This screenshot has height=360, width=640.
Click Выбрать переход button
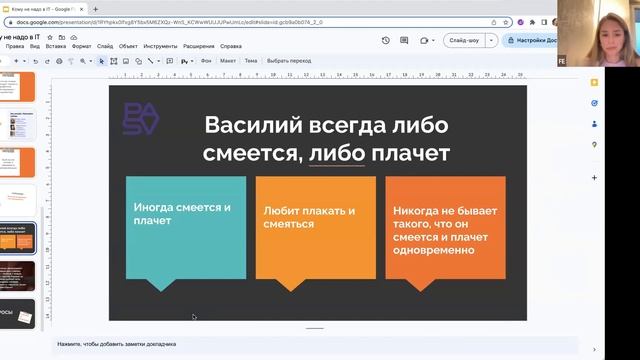pos(289,61)
